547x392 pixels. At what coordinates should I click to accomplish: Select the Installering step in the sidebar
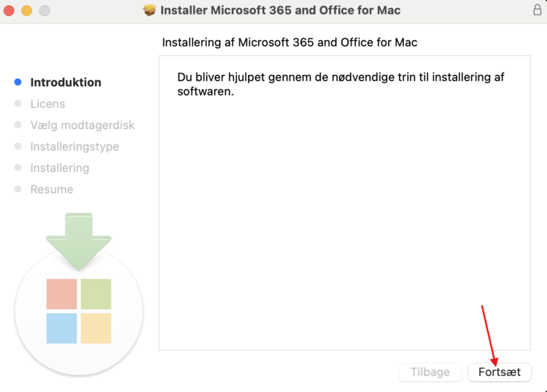(x=60, y=168)
